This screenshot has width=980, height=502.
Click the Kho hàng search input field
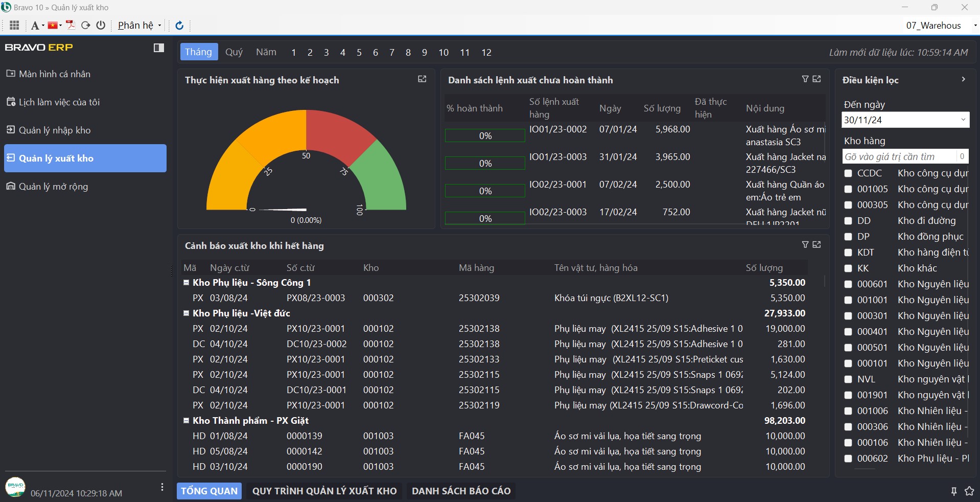coord(899,157)
